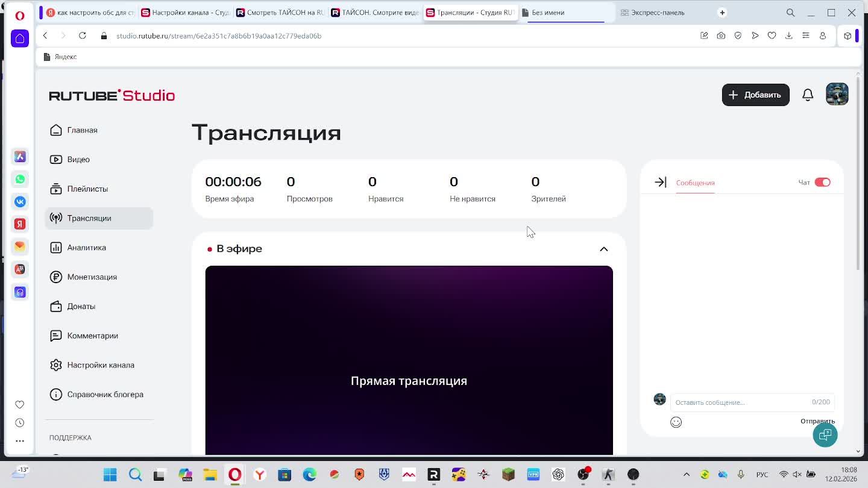
Task: Open the support chat widget button
Action: coord(825,434)
